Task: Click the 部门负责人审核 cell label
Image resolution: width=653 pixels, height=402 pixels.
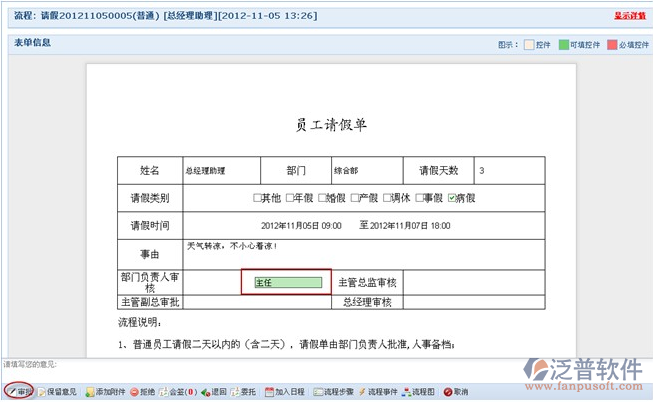Action: tap(150, 282)
